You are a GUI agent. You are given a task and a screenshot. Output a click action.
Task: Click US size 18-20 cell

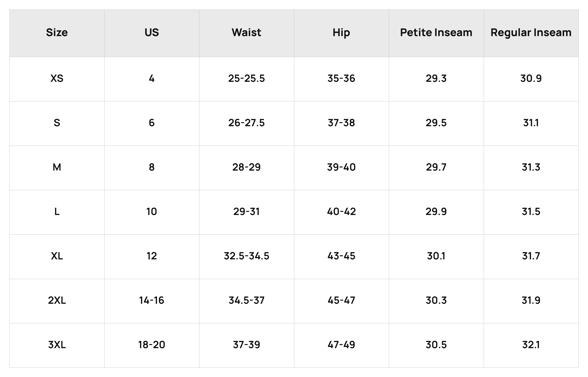pyautogui.click(x=152, y=345)
